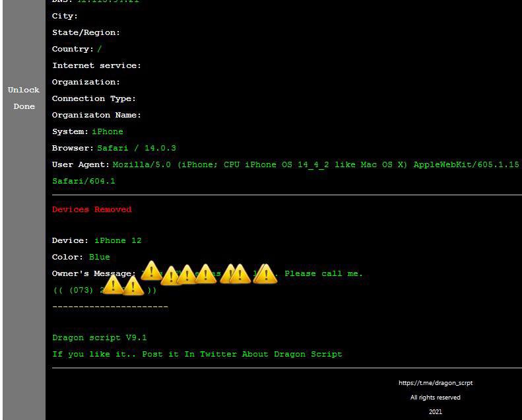Select the 'Blue' color value

click(99, 257)
